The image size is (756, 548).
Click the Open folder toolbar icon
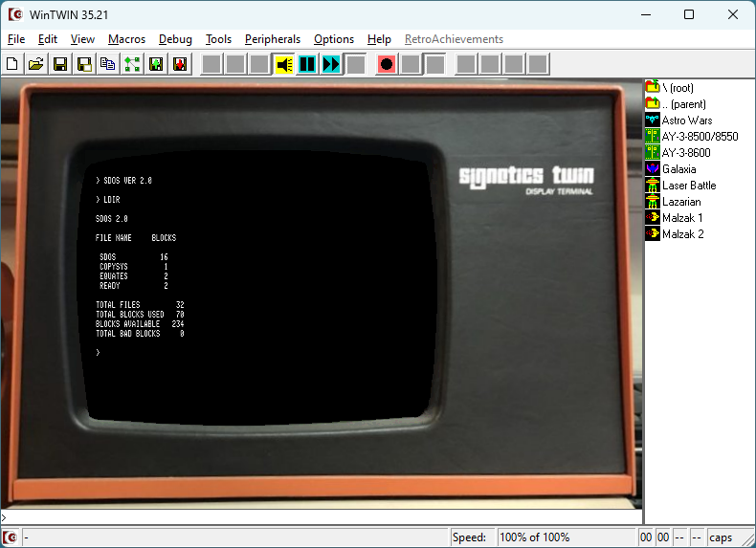pyautogui.click(x=36, y=64)
